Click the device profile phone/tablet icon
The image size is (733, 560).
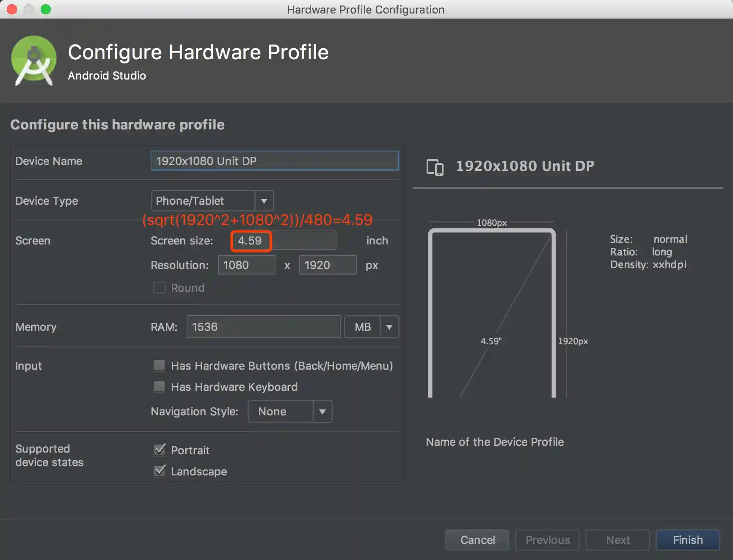coord(435,167)
